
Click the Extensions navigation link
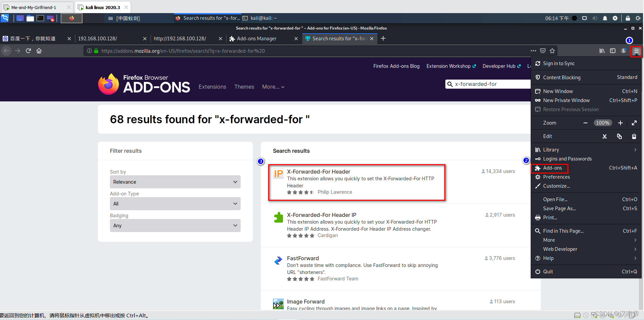[x=212, y=87]
